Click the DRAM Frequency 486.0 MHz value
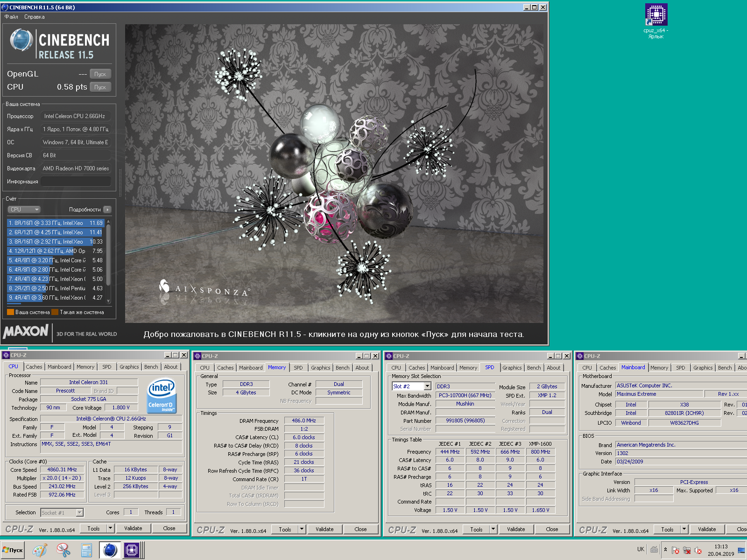The image size is (747, 560). (x=304, y=420)
